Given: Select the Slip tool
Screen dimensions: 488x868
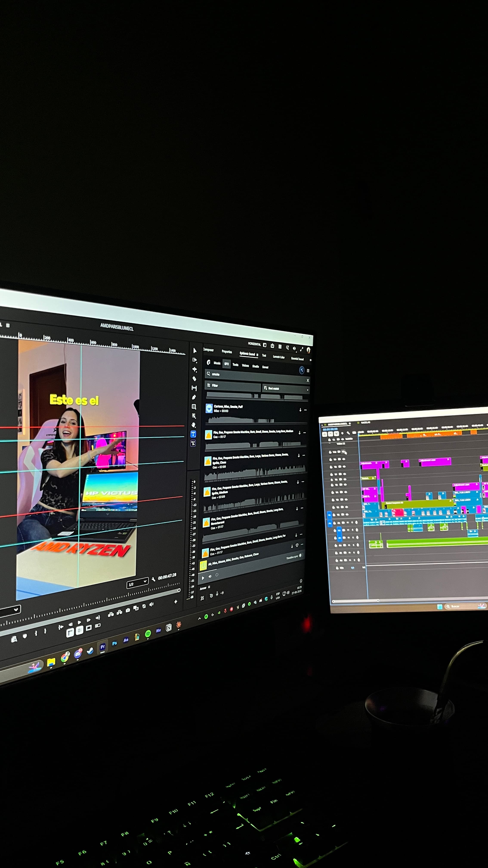Looking at the screenshot, I should coord(194,388).
